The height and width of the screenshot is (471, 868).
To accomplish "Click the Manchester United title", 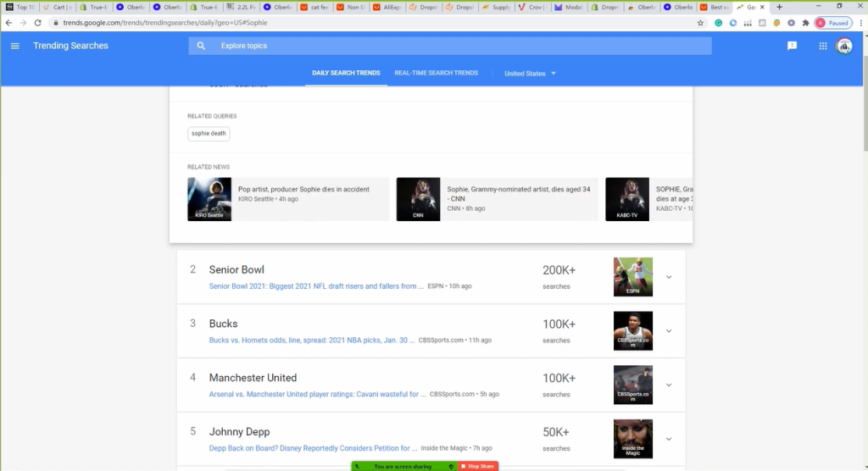I will coord(253,378).
